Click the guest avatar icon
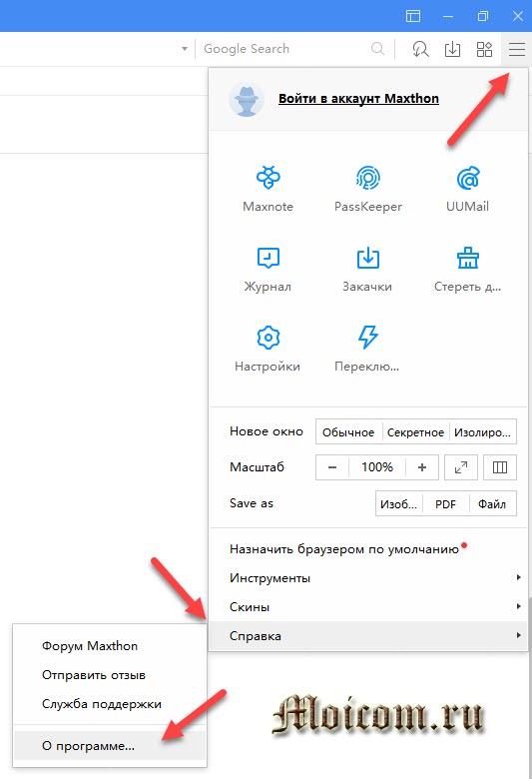Viewport: 532px width, 779px height. tap(247, 101)
